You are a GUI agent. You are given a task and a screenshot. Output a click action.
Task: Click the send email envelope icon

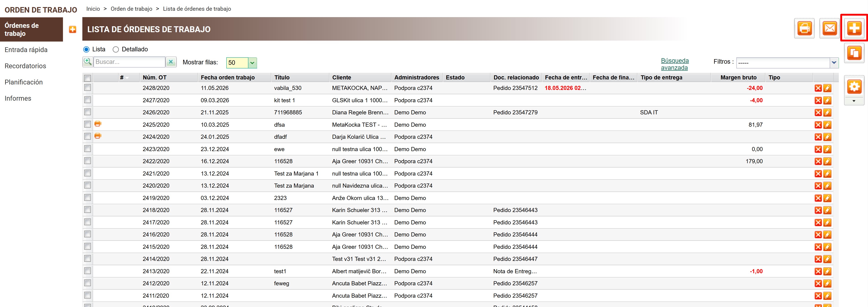(829, 28)
